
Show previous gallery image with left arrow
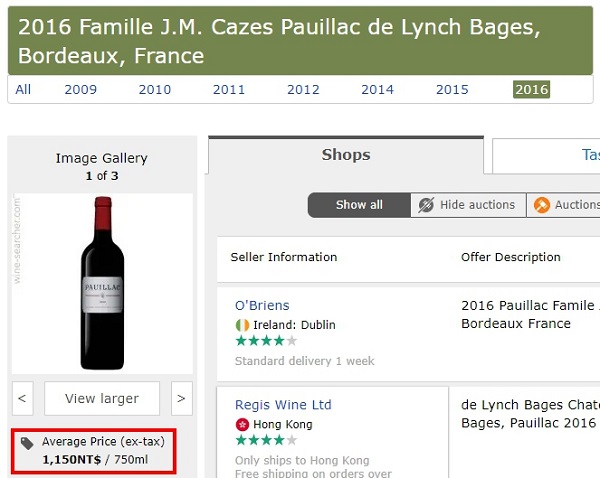(23, 398)
